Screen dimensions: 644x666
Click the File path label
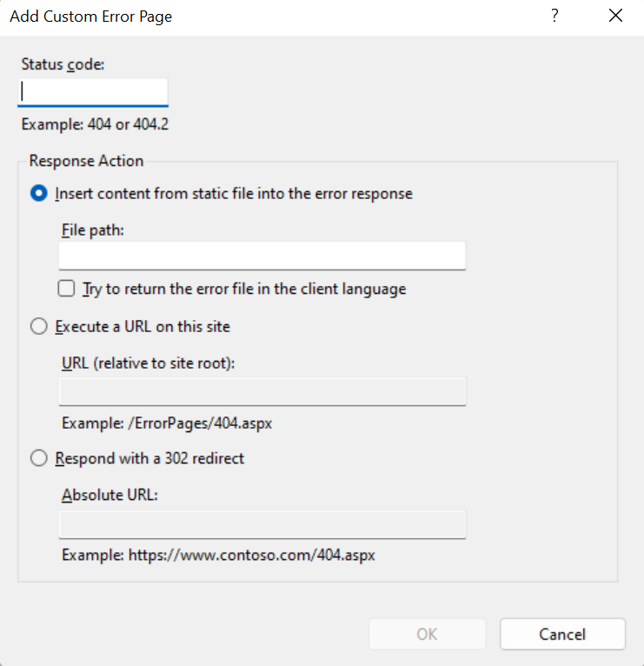94,230
